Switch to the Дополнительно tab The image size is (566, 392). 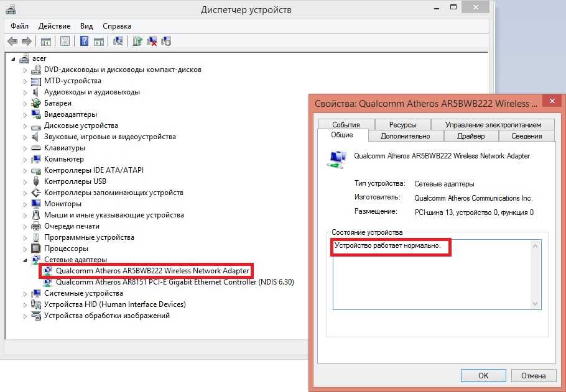point(406,136)
